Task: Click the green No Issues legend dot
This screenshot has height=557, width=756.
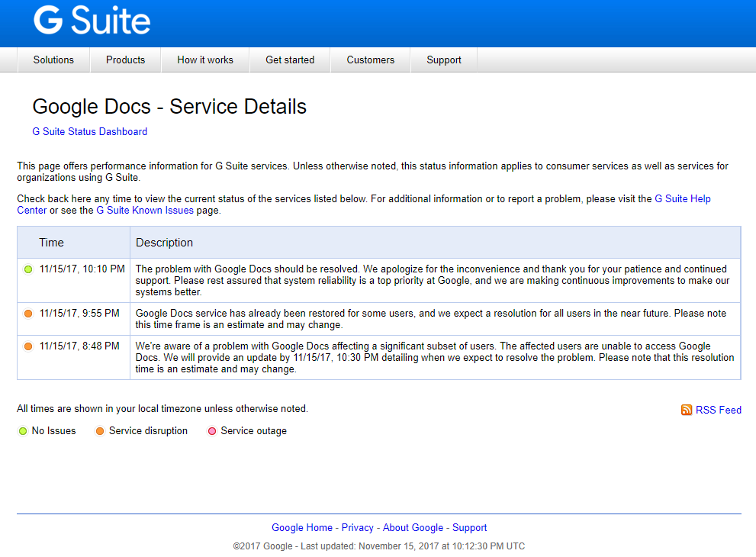Action: pyautogui.click(x=23, y=431)
